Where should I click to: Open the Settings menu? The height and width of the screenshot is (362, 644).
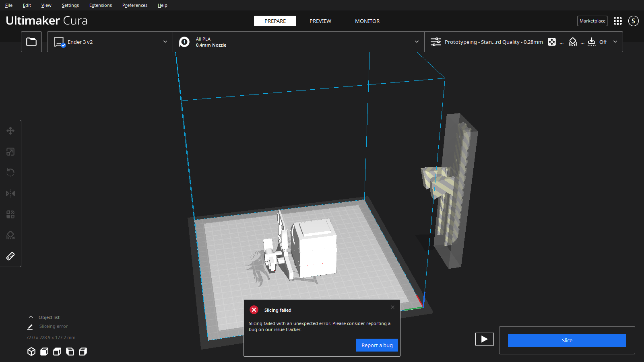point(70,5)
